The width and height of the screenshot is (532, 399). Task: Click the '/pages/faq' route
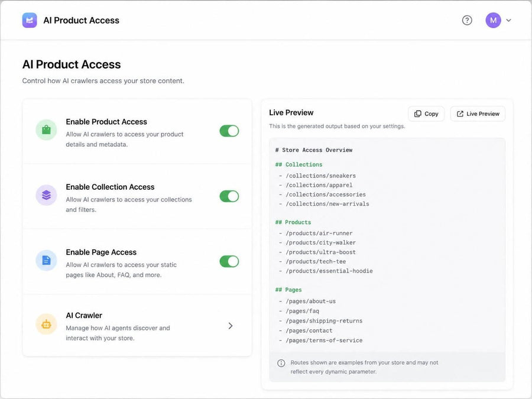coord(302,311)
